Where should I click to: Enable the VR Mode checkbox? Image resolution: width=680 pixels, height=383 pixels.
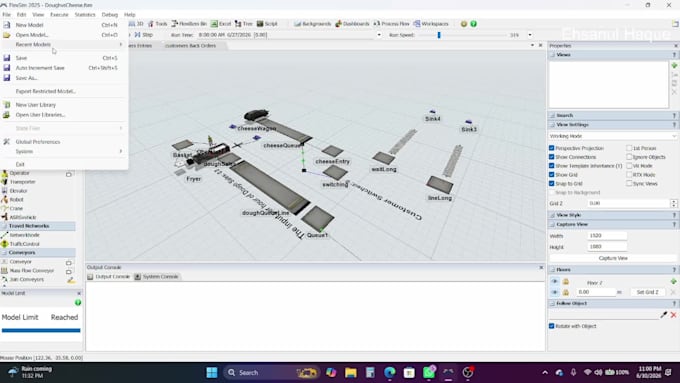pos(629,166)
